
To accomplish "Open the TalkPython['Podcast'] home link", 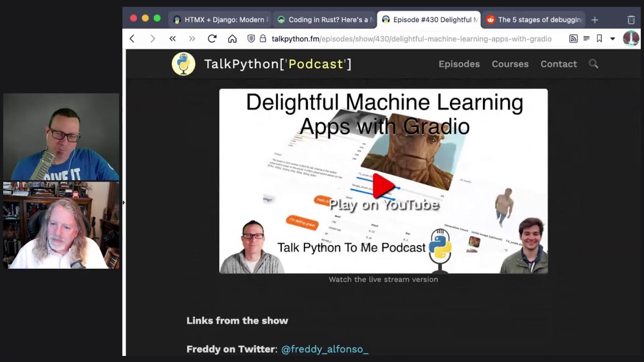I will click(x=278, y=64).
